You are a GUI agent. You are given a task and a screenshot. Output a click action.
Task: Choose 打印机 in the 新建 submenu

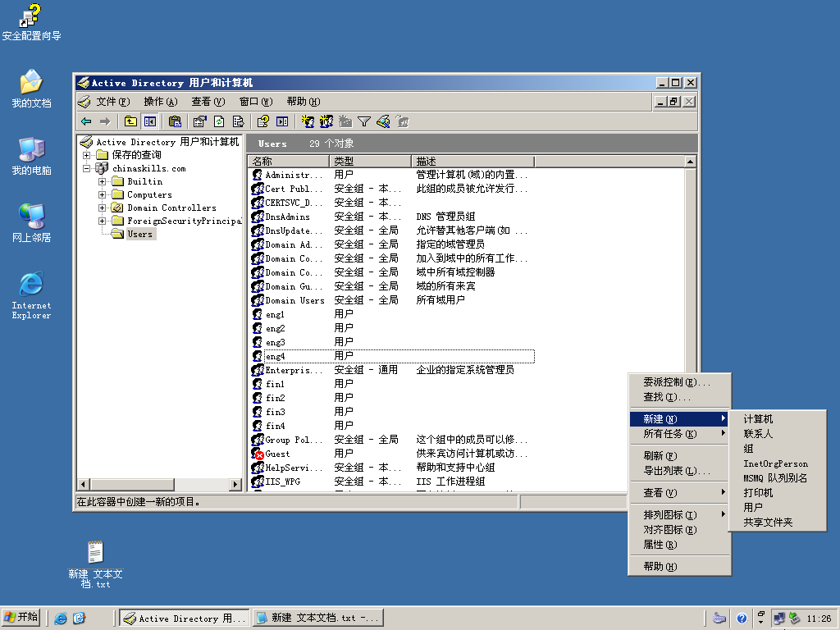click(778, 492)
